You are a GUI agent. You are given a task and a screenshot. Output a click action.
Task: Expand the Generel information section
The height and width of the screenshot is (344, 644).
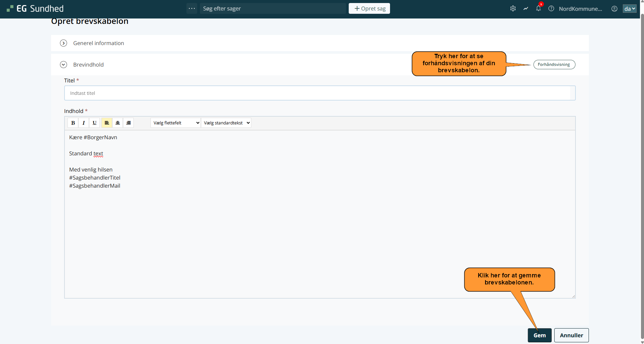[63, 43]
